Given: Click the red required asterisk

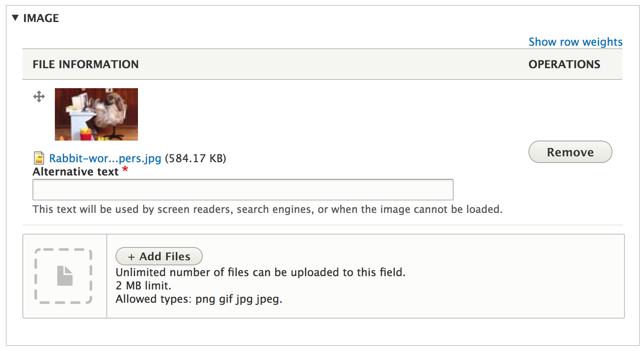Looking at the screenshot, I should 125,170.
